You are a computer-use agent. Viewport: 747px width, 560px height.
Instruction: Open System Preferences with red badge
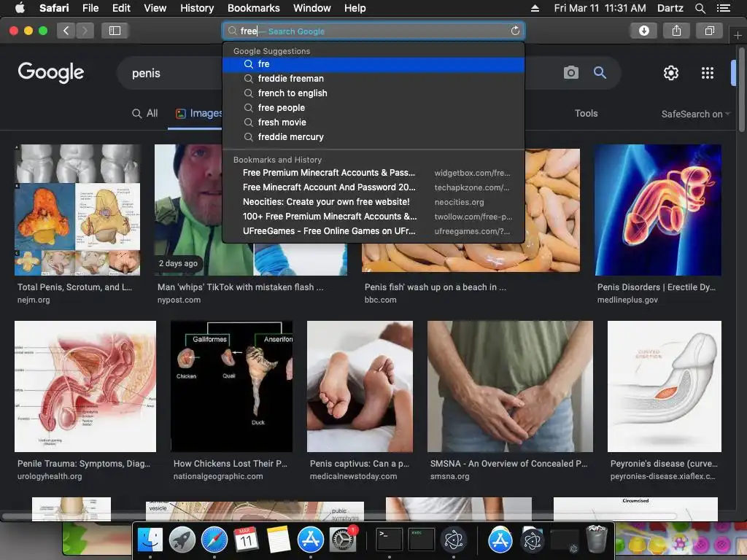pos(343,540)
